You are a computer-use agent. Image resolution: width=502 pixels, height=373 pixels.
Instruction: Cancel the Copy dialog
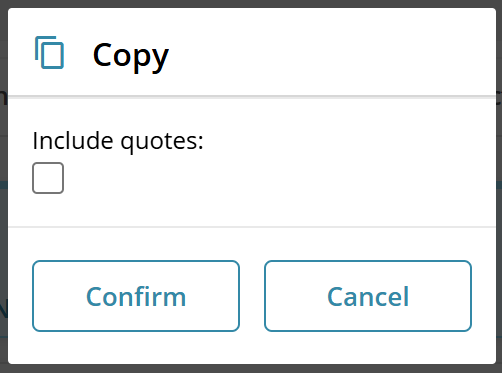pos(368,296)
